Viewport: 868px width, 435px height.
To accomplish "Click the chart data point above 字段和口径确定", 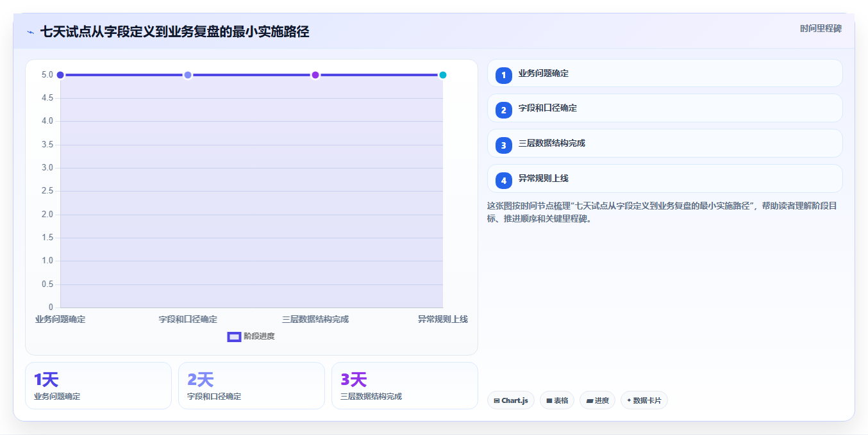I will (x=188, y=75).
